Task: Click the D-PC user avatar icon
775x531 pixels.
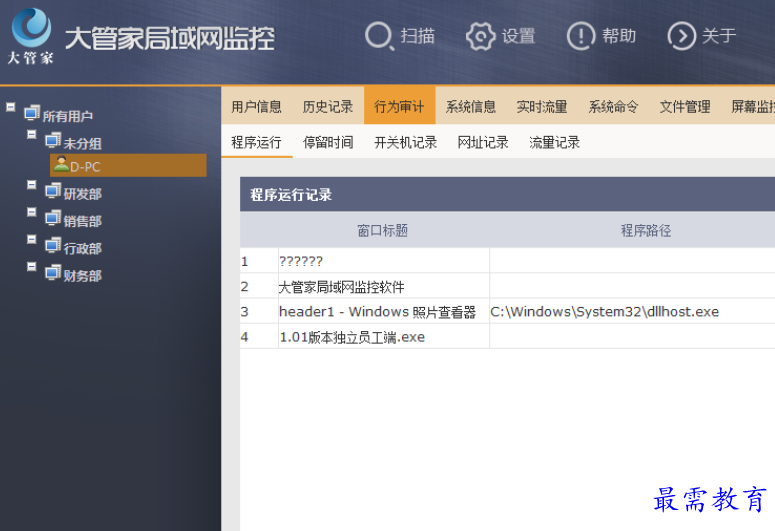Action: pyautogui.click(x=61, y=164)
